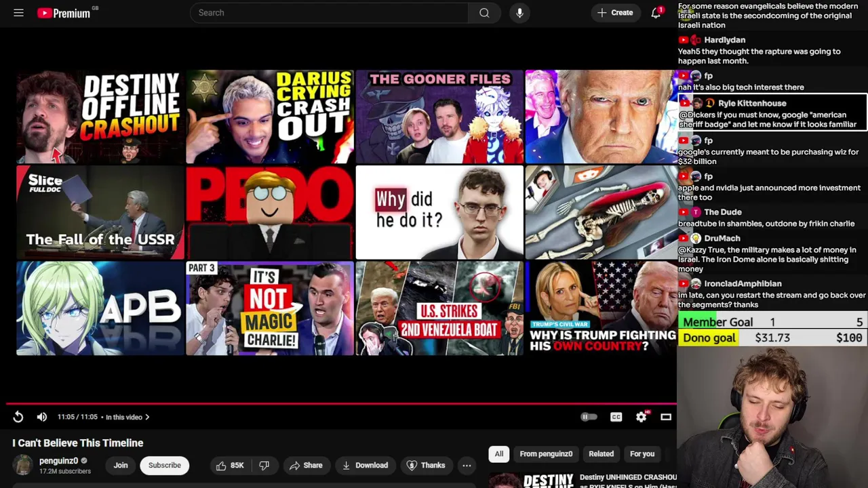The height and width of the screenshot is (488, 868).
Task: Open the hamburger guide menu
Action: (18, 13)
